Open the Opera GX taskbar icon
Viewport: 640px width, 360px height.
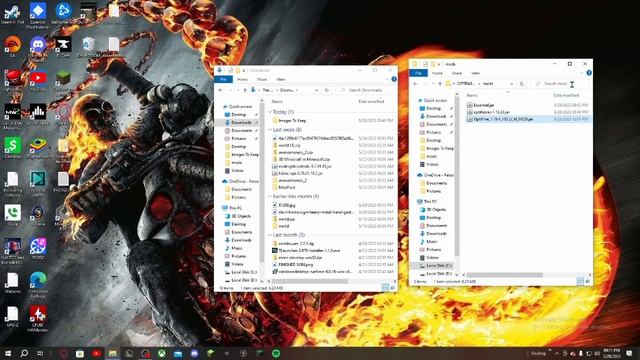click(x=64, y=353)
